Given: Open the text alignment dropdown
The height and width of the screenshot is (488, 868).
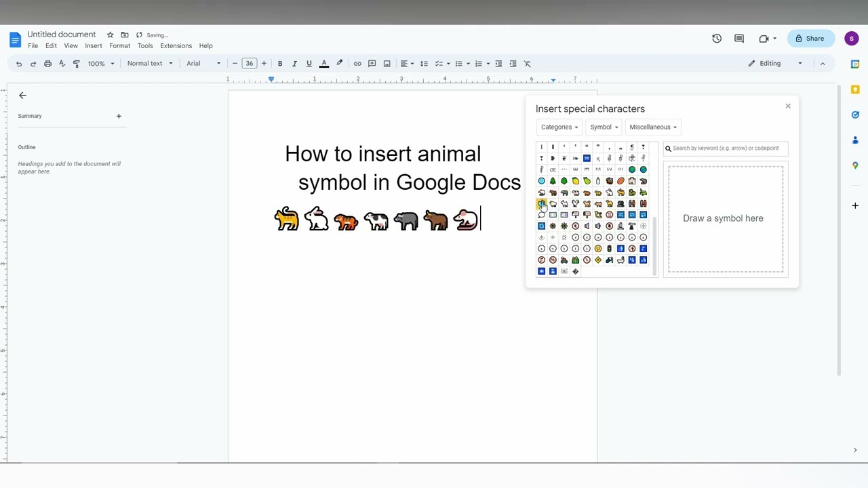Looking at the screenshot, I should [x=407, y=64].
